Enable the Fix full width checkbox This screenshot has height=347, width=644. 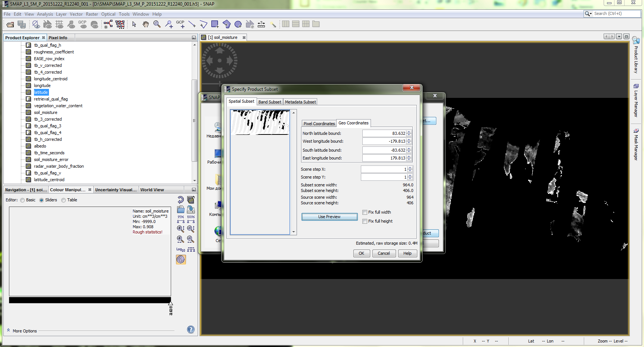365,212
